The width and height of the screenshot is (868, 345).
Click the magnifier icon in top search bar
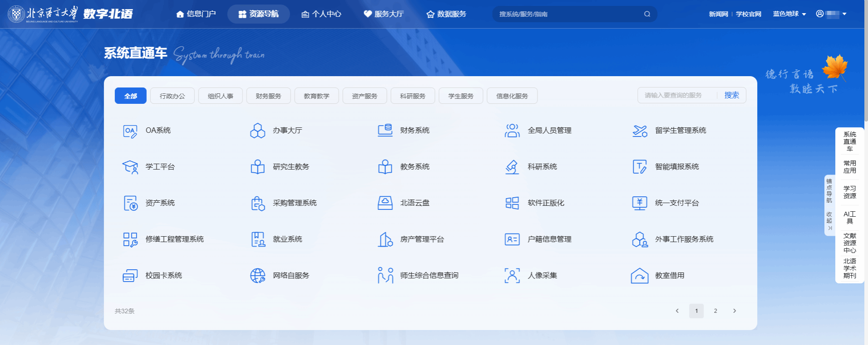647,14
